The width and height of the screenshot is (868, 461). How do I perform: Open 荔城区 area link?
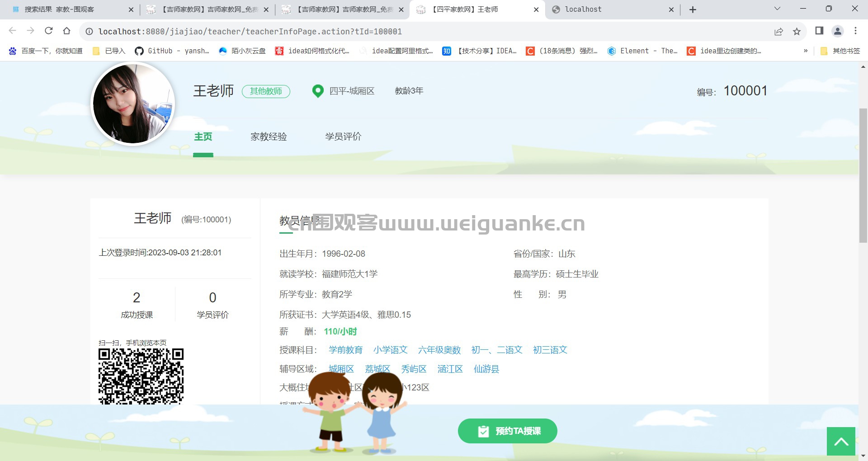(x=377, y=369)
